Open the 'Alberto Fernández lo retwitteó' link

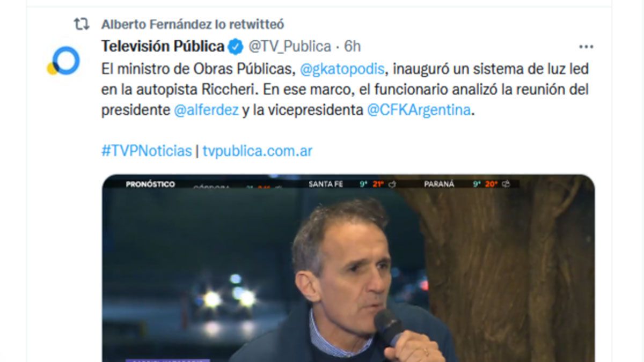click(193, 24)
